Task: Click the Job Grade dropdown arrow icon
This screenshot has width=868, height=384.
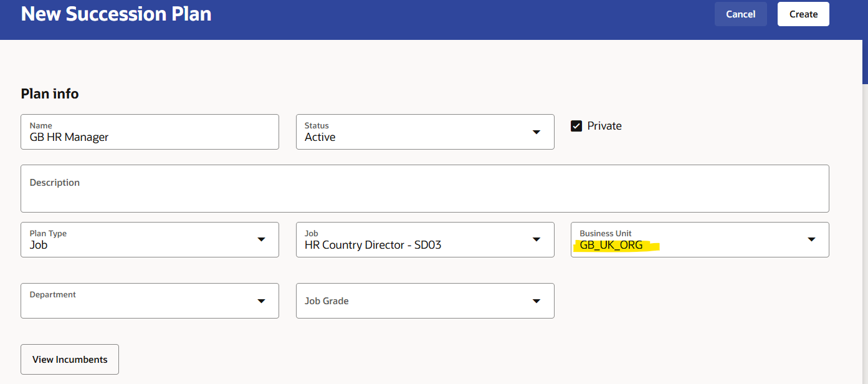Action: [x=537, y=301]
